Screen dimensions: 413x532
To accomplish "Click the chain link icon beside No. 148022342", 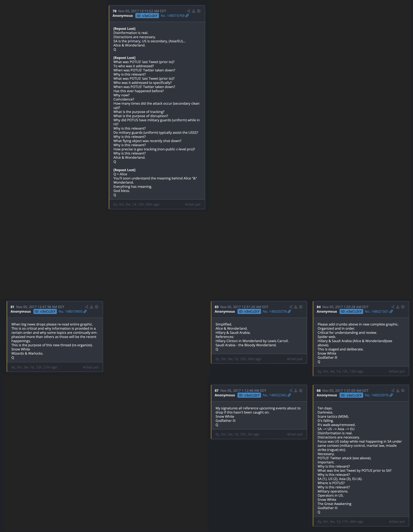I will pos(289,395).
